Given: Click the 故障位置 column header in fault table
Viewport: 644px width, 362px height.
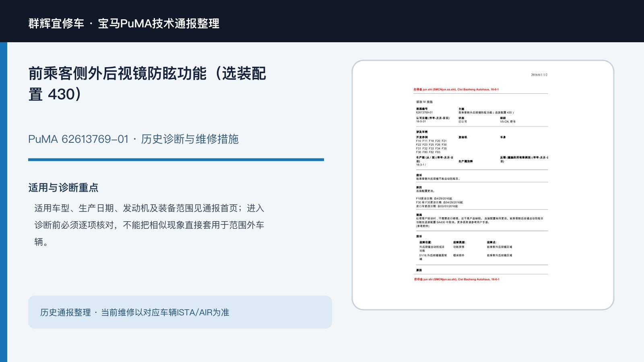Looking at the screenshot, I should click(x=425, y=242).
